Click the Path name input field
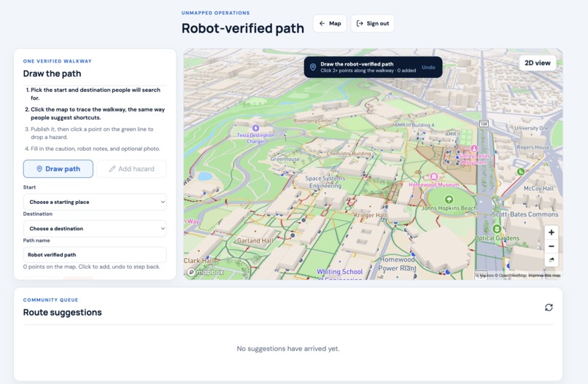Screen dimensions: 588x384 (x=95, y=255)
